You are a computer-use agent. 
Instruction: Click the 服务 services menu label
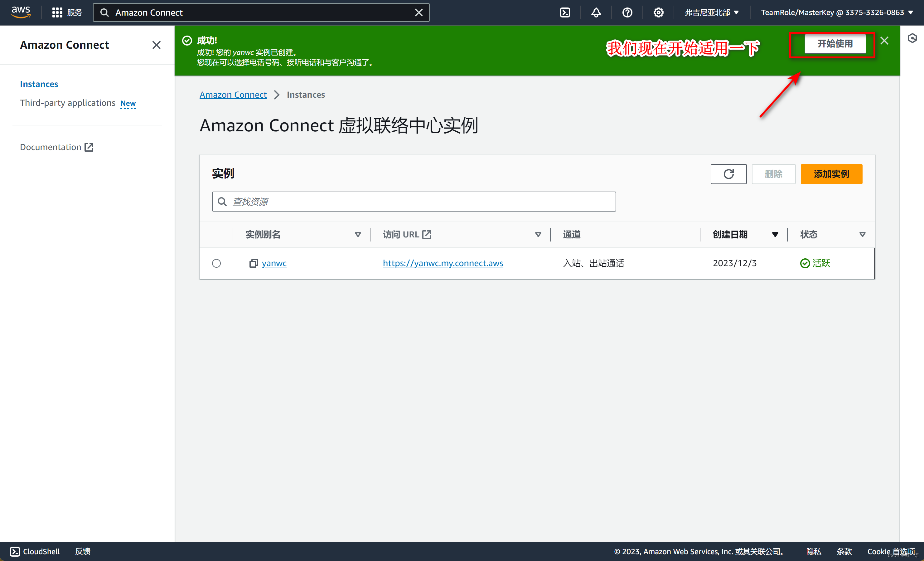point(75,12)
